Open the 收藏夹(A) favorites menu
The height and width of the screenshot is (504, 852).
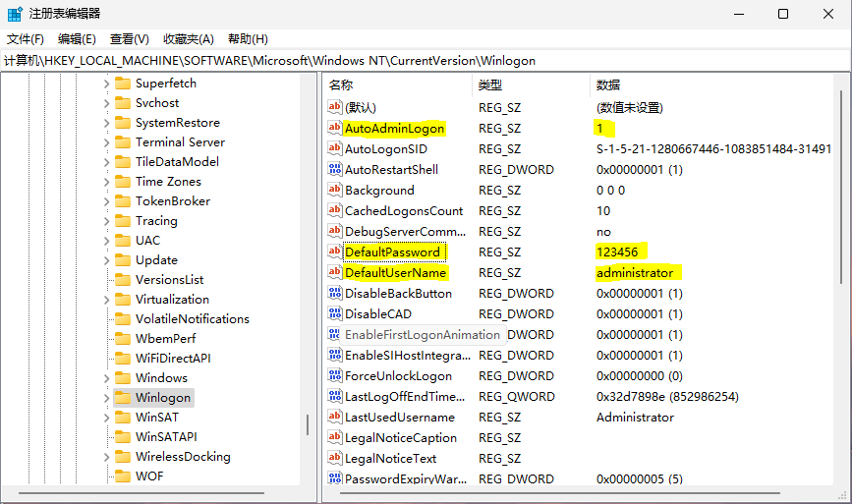coord(188,39)
